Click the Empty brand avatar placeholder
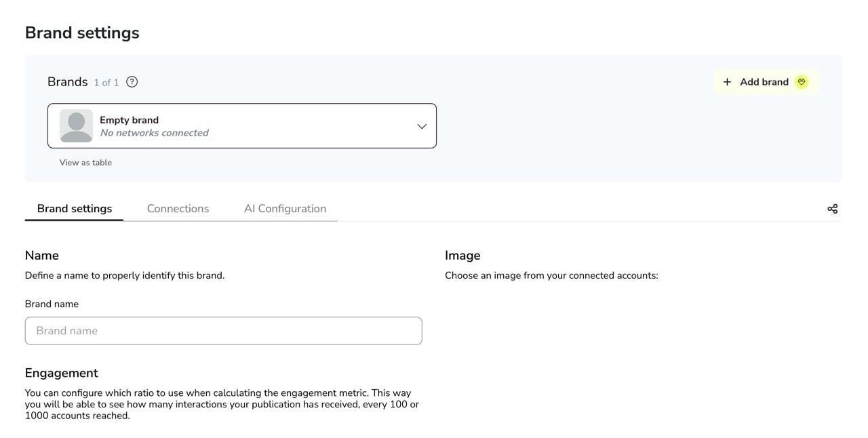Screen dimensions: 868x438 coord(76,126)
